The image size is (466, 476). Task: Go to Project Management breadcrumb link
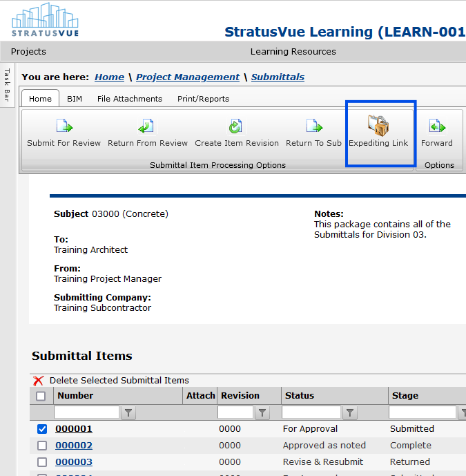(188, 77)
